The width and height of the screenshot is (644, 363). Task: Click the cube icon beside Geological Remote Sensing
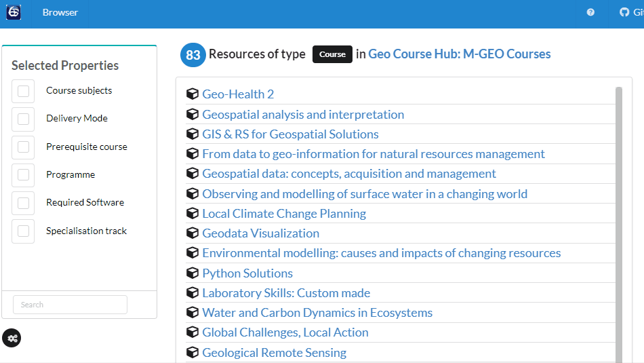point(193,353)
